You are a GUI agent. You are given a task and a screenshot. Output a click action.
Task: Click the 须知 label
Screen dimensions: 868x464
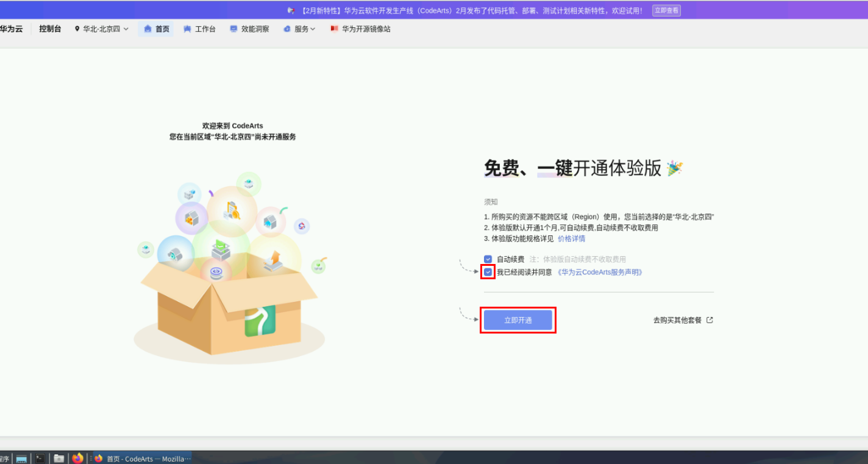click(x=491, y=202)
